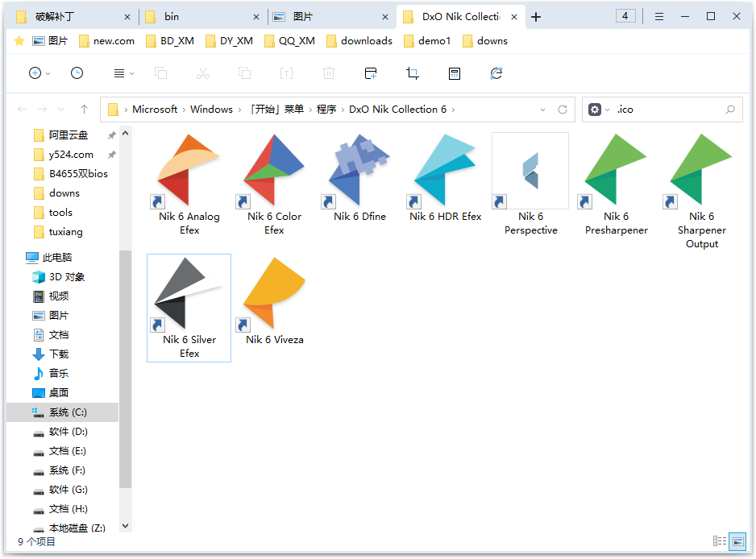Switch to large thumbnails view
Viewport: 756px width, 559px height.
tap(737, 541)
